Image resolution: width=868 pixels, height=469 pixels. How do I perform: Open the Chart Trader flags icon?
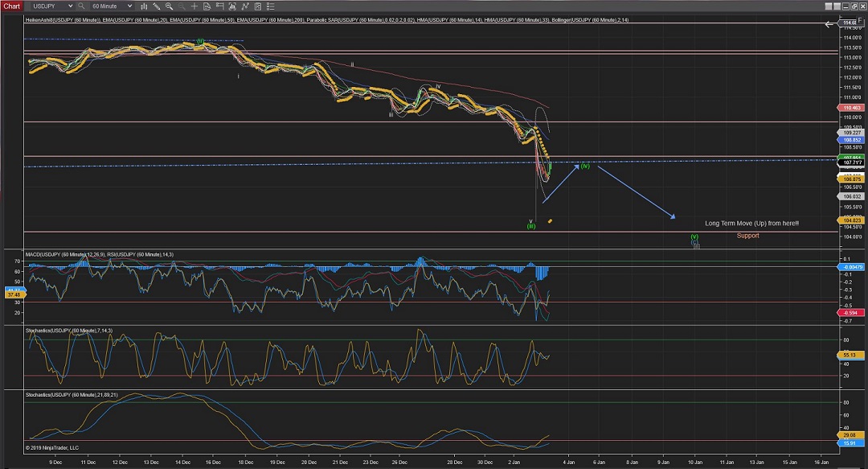219,6
